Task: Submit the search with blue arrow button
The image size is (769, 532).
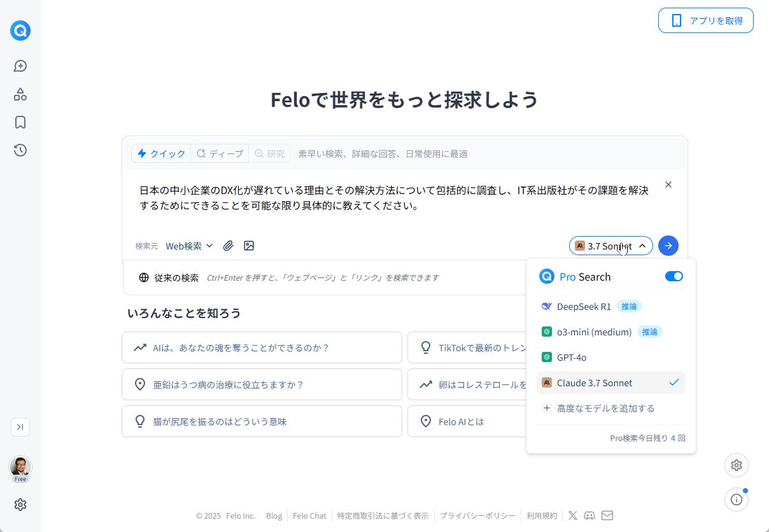Action: pyautogui.click(x=668, y=246)
